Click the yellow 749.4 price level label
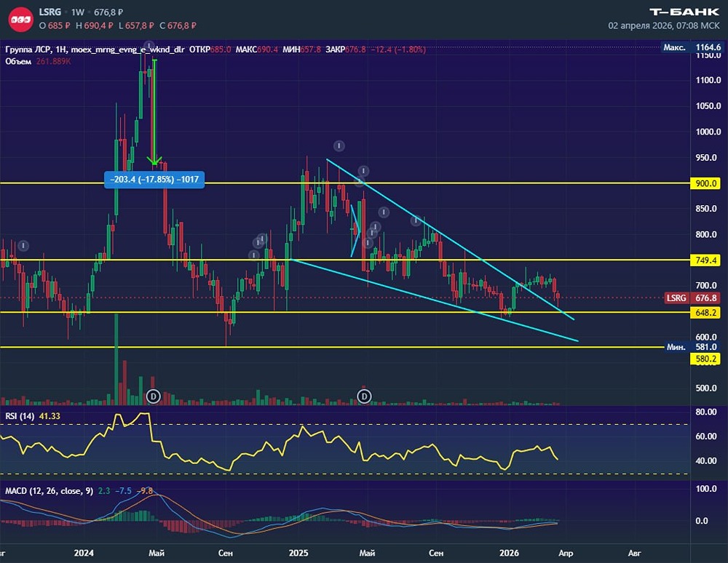The height and width of the screenshot is (563, 728). point(705,260)
